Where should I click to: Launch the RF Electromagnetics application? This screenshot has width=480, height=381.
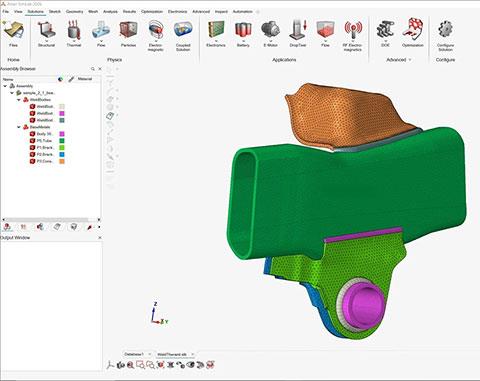pos(353,35)
